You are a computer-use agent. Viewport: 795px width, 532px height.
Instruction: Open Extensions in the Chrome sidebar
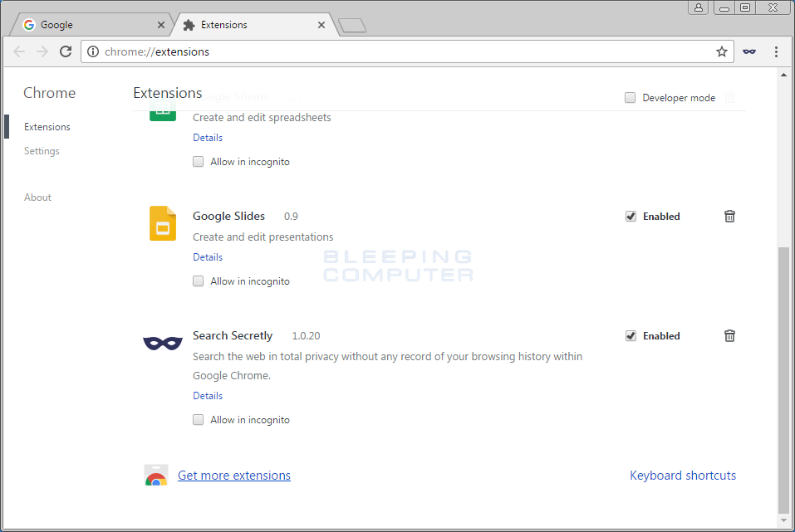tap(47, 127)
